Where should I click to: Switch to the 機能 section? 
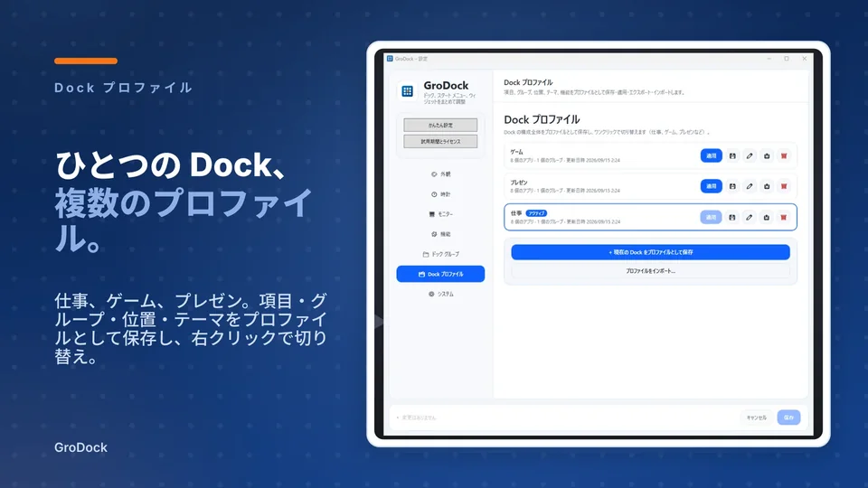click(440, 234)
